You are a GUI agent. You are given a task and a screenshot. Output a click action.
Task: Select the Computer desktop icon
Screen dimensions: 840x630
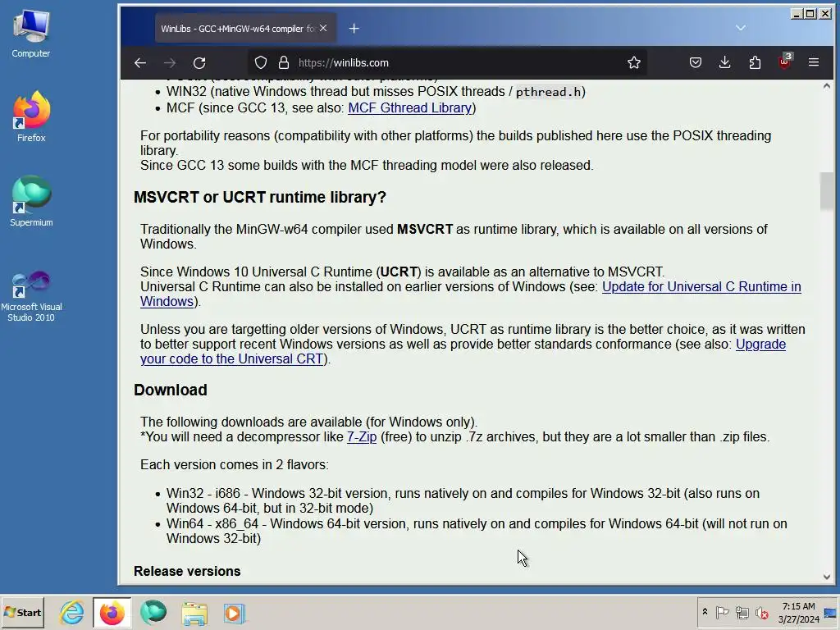pyautogui.click(x=31, y=34)
